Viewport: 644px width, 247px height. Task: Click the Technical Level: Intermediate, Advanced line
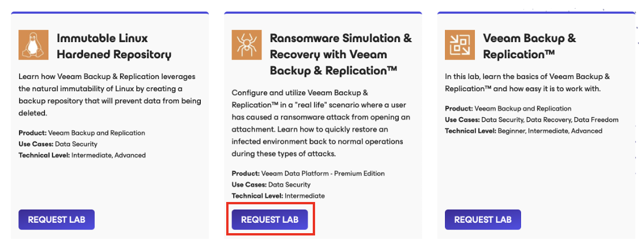(82, 155)
